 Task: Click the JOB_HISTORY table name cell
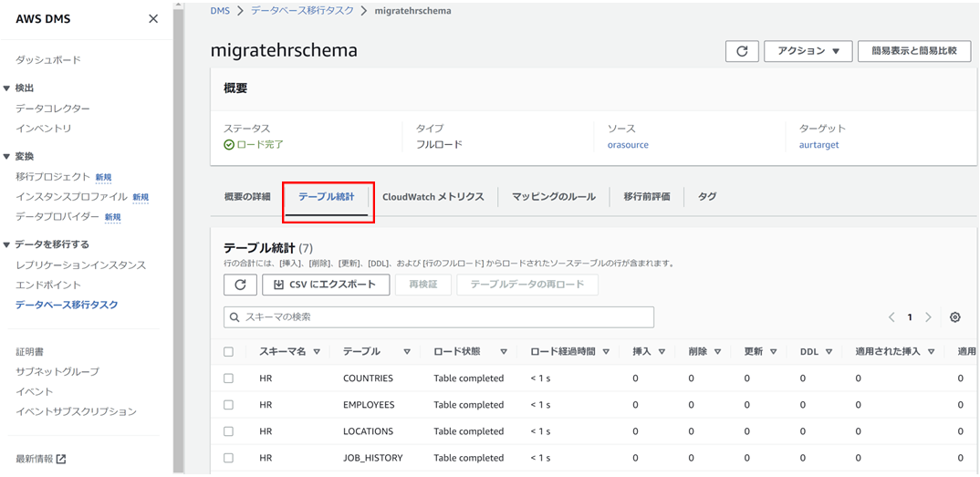tap(373, 458)
